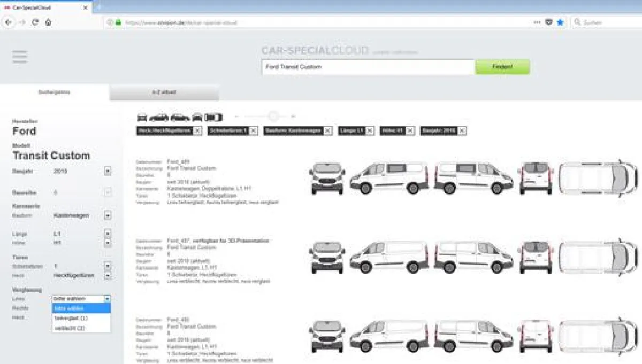Click the thumbnail size slider handle
The image size is (642, 364).
click(x=273, y=116)
